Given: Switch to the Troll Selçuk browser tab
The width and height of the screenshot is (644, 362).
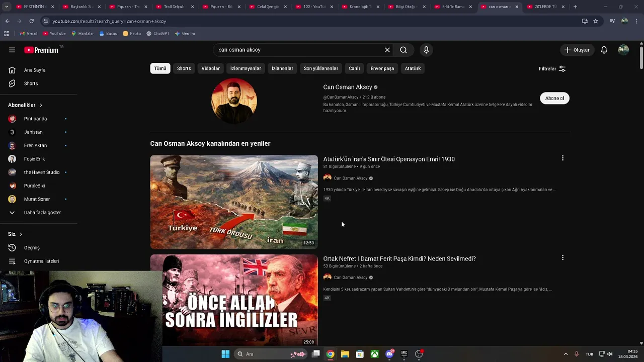Looking at the screenshot, I should tap(174, 7).
